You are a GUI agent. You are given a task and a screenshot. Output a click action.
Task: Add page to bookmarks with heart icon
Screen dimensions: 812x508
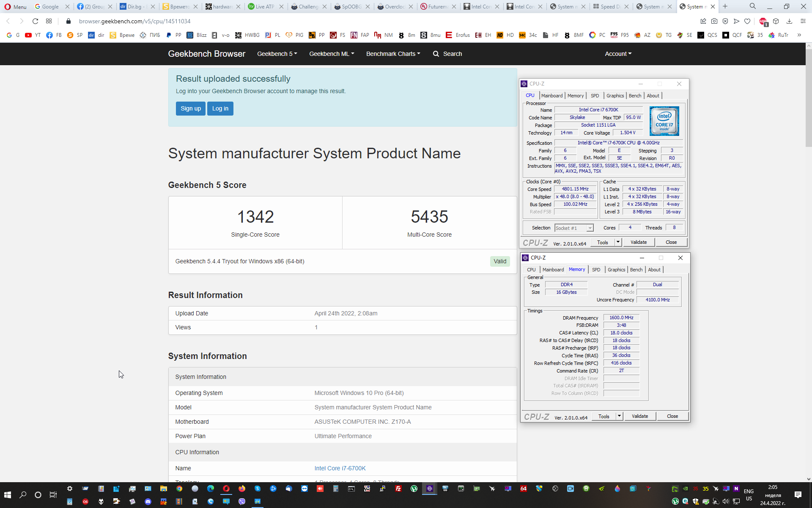pyautogui.click(x=747, y=21)
